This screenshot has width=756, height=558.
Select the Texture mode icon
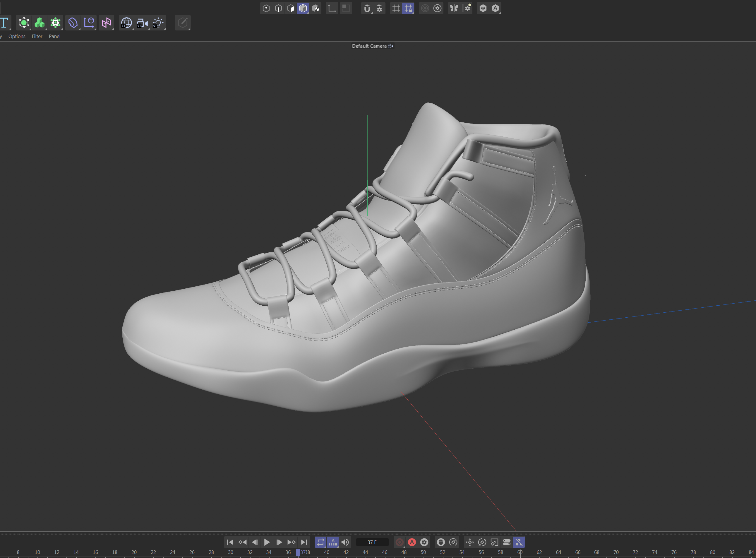tap(316, 8)
